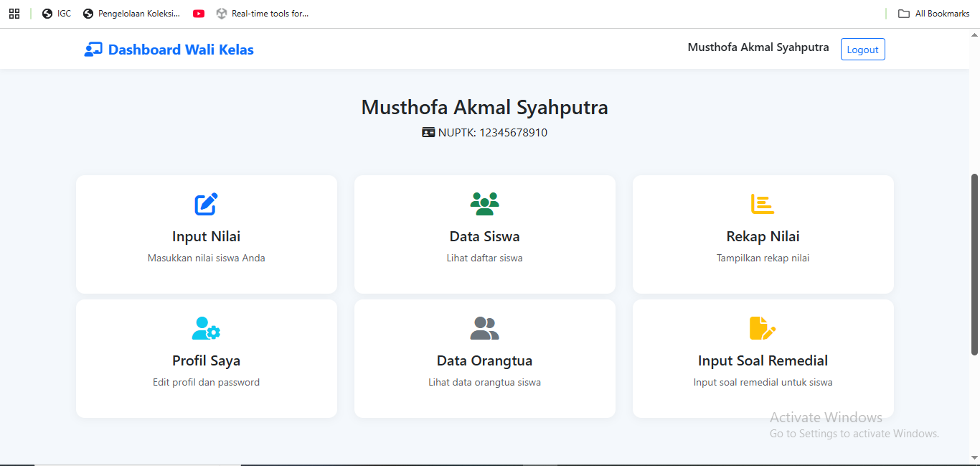Open the IGC bookmark
Viewport: 980px width, 466px height.
pos(57,14)
